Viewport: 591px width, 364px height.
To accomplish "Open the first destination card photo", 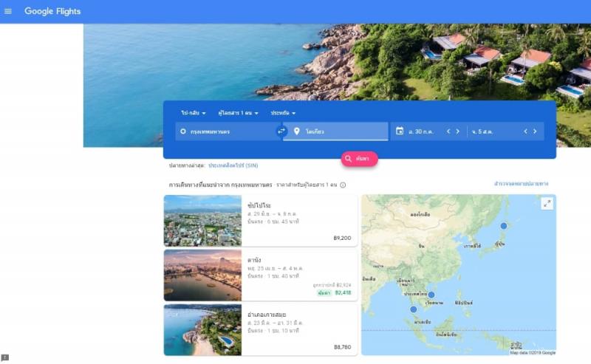I will pyautogui.click(x=202, y=221).
